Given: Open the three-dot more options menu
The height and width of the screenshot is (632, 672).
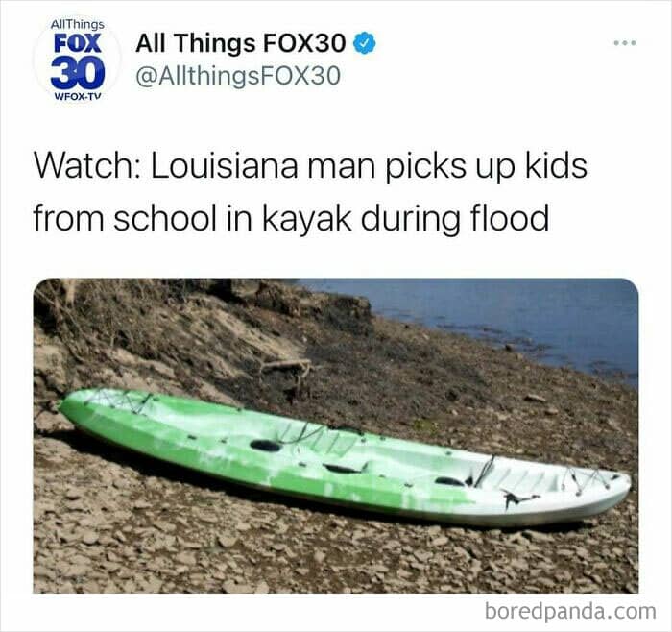Looking at the screenshot, I should tap(625, 43).
